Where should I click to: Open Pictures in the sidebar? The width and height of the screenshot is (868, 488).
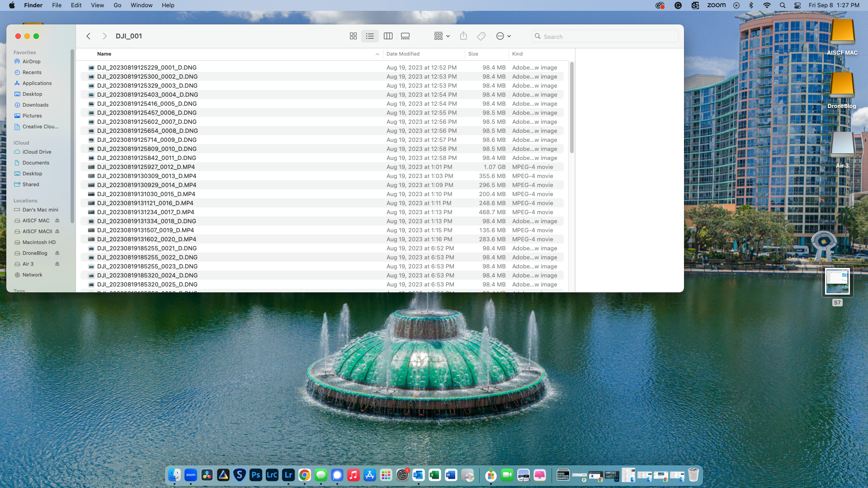[x=32, y=116]
